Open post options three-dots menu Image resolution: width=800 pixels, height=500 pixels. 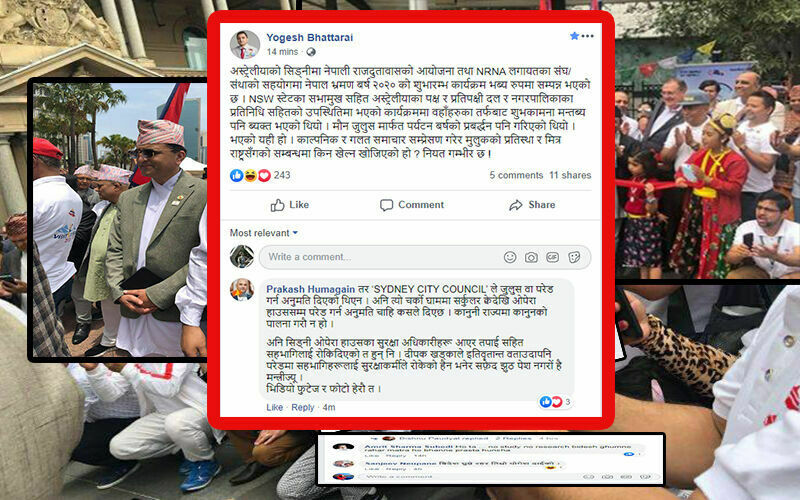587,36
